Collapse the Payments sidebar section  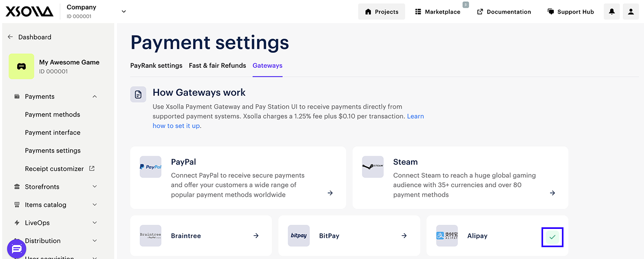click(x=94, y=97)
